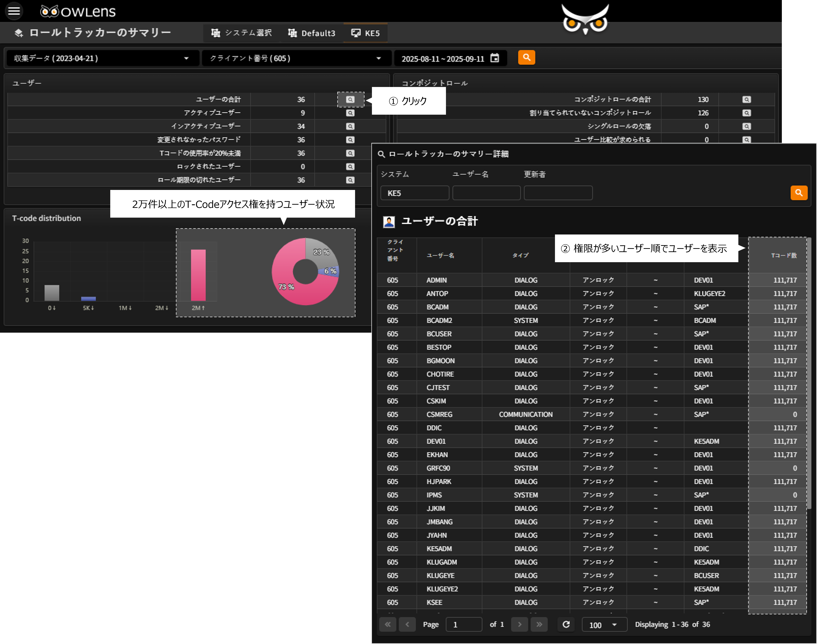The height and width of the screenshot is (644, 817).
Task: Open details for インアクティブユーザー row
Action: (x=350, y=126)
